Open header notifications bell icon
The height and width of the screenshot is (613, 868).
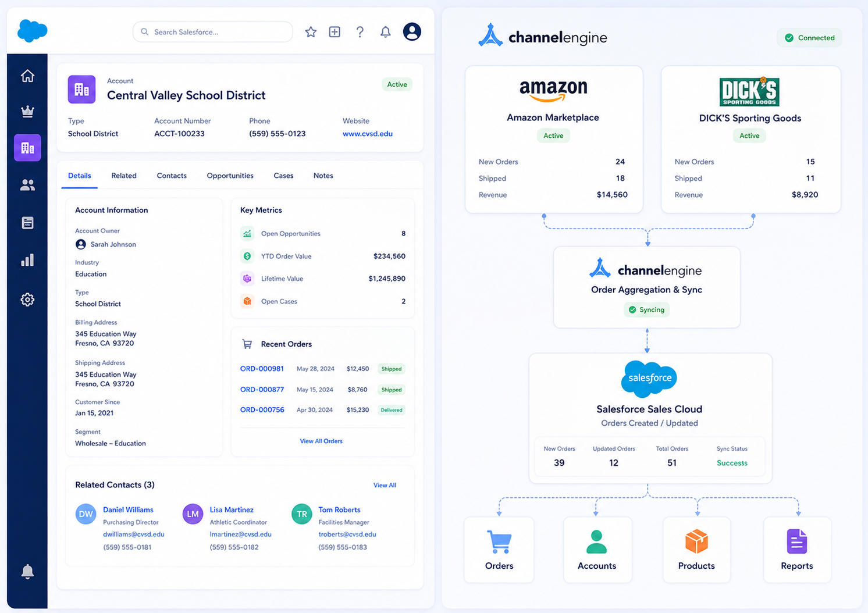[x=386, y=32]
